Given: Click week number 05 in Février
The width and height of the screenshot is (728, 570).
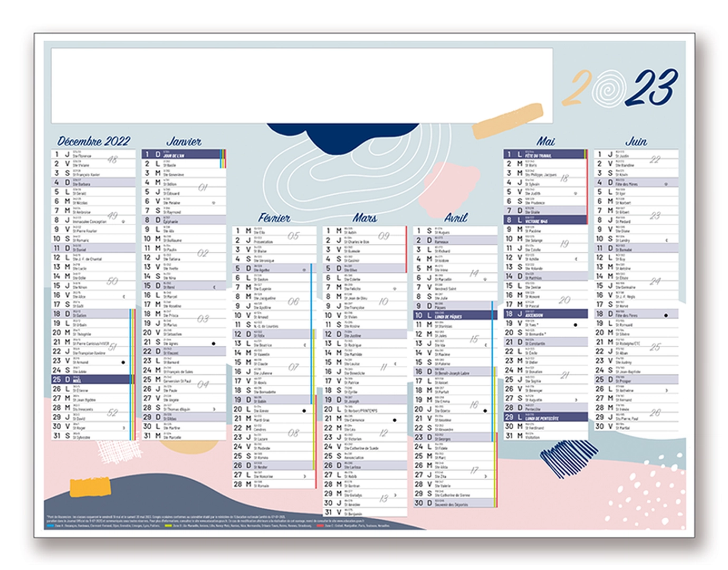Looking at the screenshot, I should coord(293,235).
